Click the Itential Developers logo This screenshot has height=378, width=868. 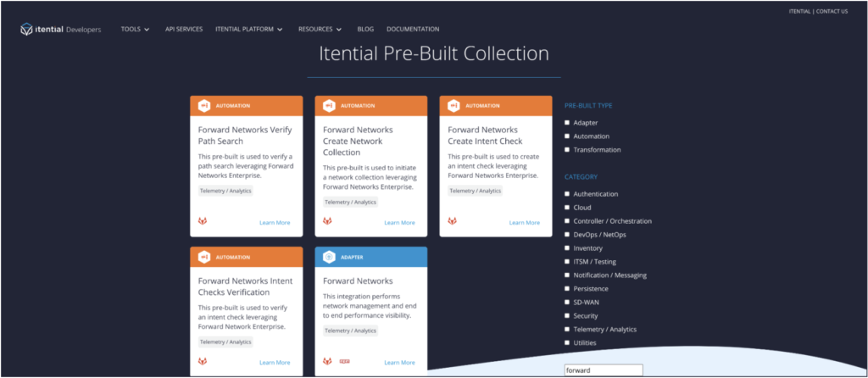60,30
